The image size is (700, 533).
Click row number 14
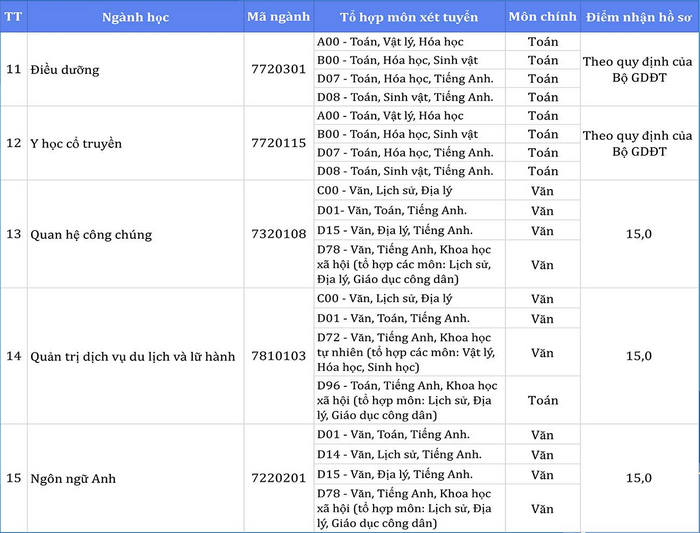pos(14,356)
